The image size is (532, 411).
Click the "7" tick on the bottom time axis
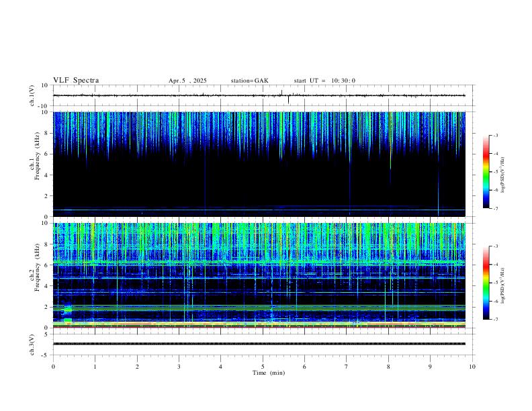point(347,367)
